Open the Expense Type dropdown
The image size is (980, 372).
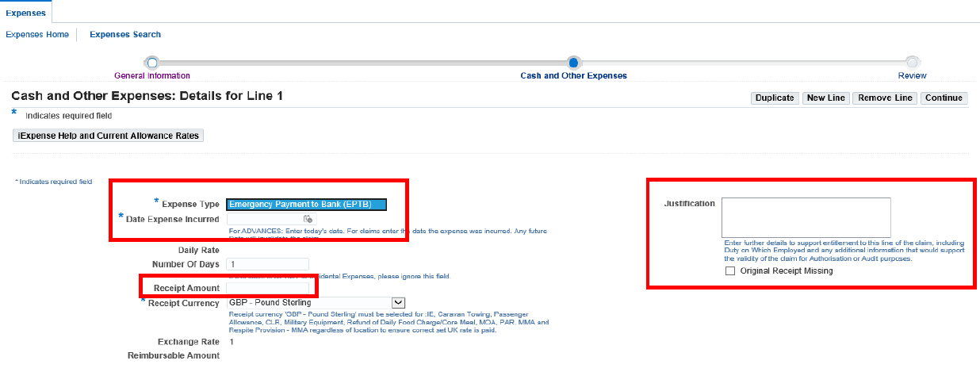306,204
